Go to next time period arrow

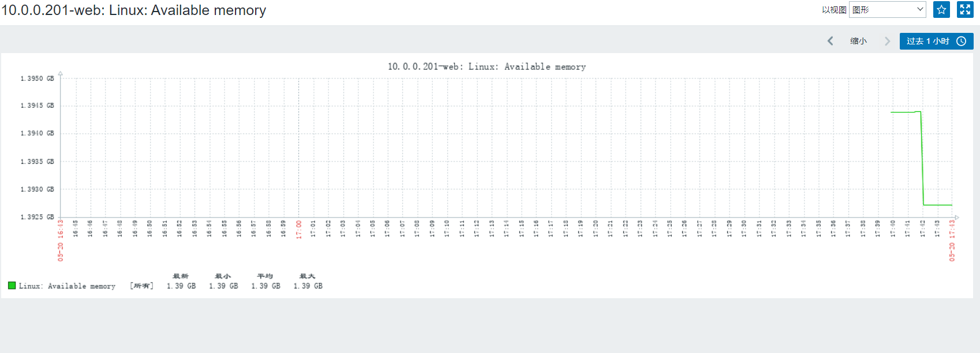(x=887, y=41)
